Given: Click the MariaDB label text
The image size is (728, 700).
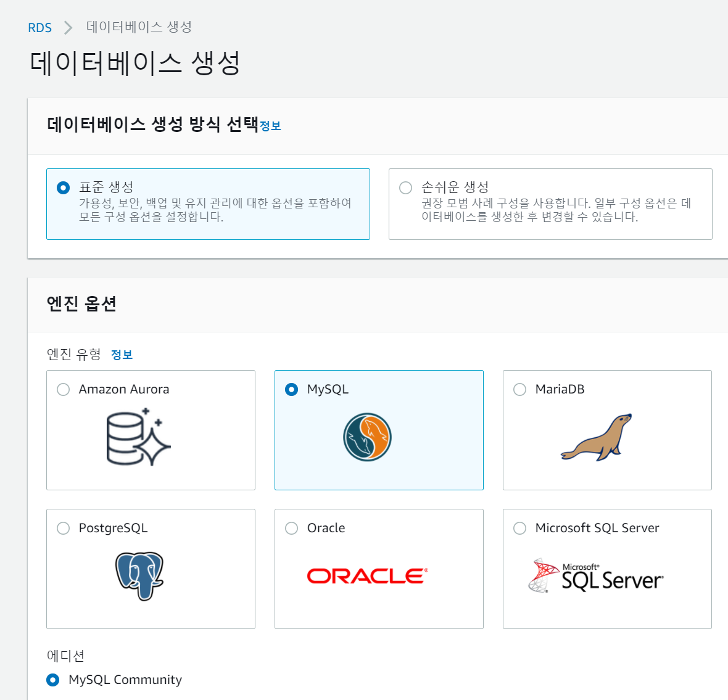Looking at the screenshot, I should click(x=560, y=389).
